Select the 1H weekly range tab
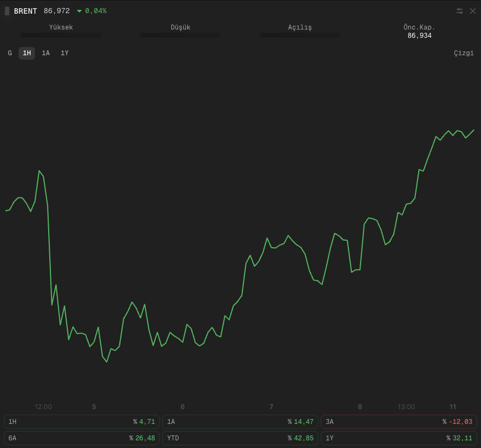The height and width of the screenshot is (448, 481). point(27,53)
